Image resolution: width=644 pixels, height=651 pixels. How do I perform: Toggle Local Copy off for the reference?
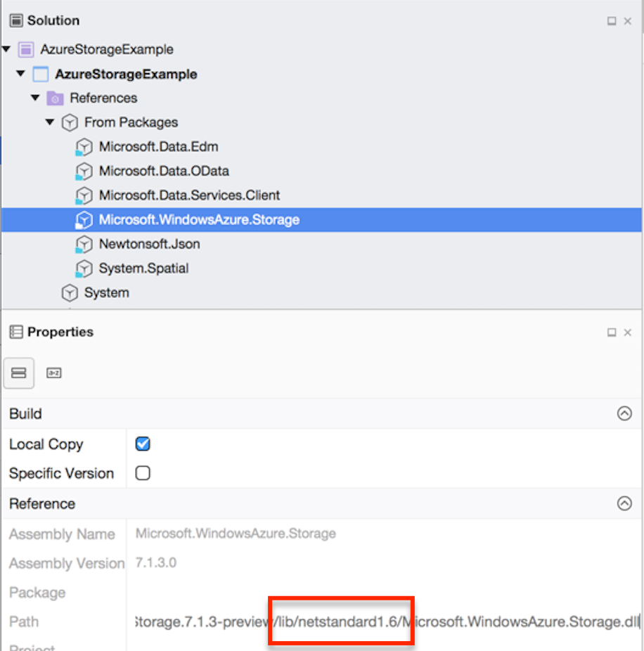(143, 444)
